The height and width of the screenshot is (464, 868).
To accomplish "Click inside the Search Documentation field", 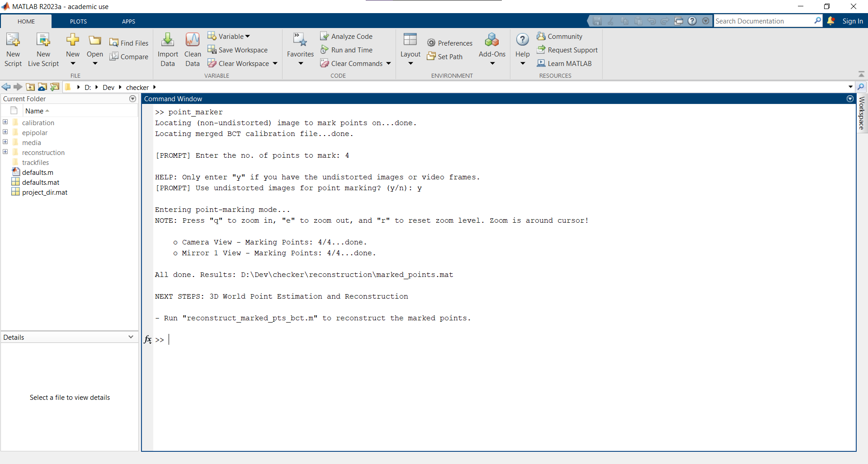I will (764, 21).
